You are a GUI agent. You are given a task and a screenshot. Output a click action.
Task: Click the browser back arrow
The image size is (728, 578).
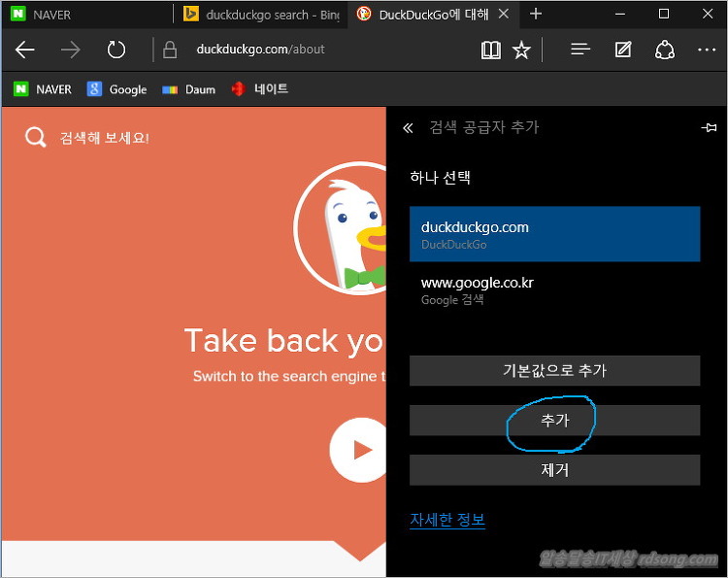25,50
